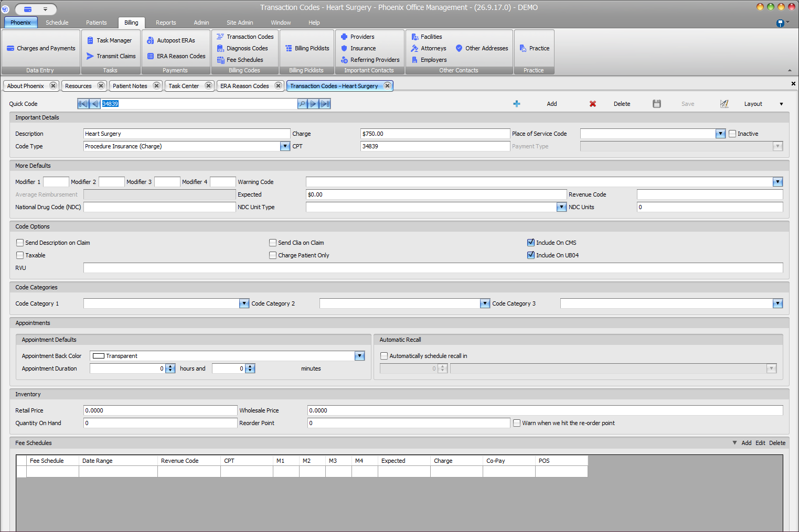
Task: Uncheck Include On CMS
Action: (x=531, y=243)
